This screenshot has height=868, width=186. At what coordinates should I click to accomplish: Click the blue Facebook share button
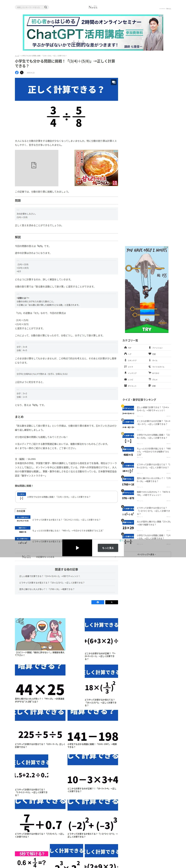(x=98, y=602)
